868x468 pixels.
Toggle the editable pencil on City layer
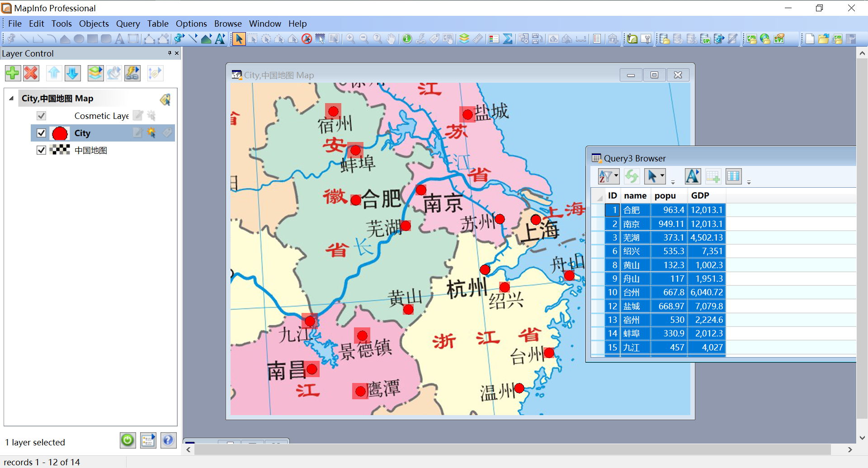(x=137, y=133)
